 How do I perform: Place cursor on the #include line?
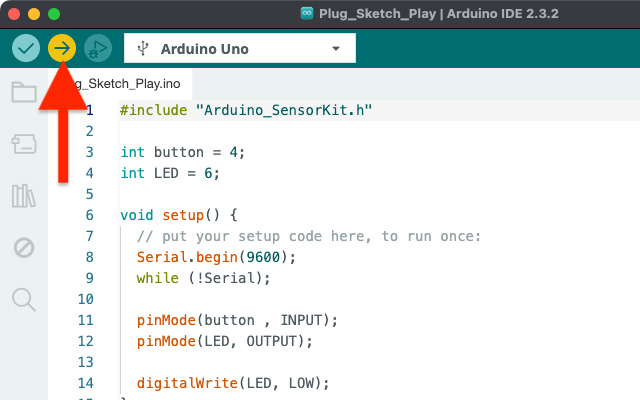[245, 110]
